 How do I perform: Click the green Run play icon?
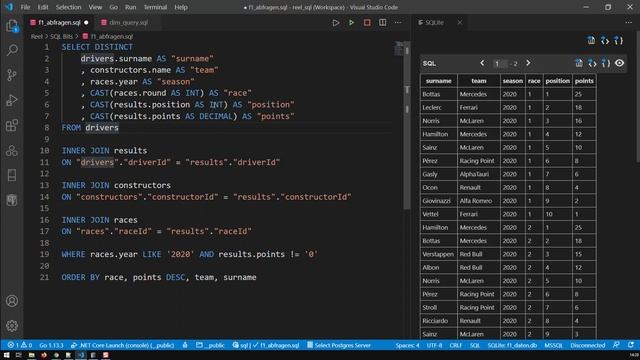[351, 23]
